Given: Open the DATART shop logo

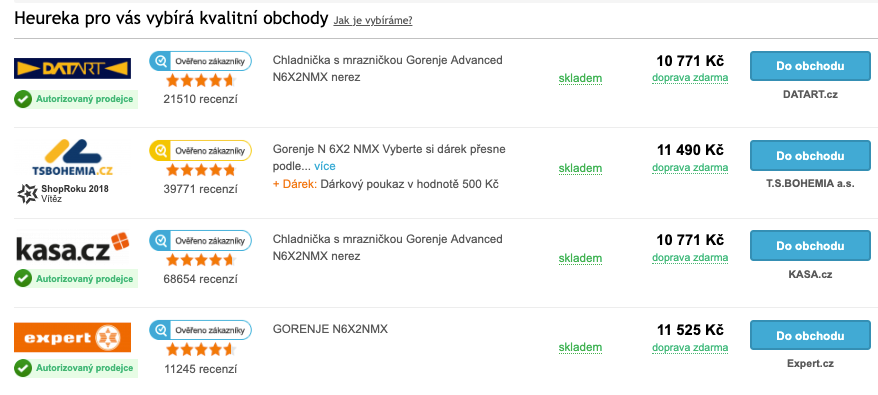Looking at the screenshot, I should 72,68.
